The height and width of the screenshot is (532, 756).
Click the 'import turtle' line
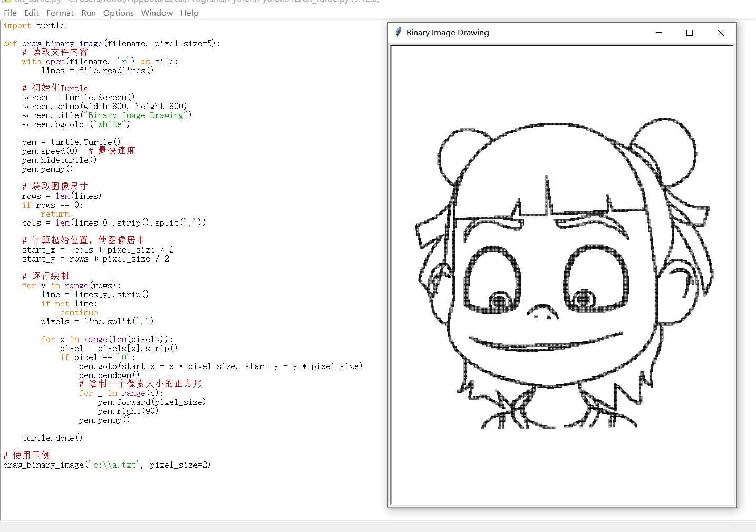pyautogui.click(x=34, y=26)
